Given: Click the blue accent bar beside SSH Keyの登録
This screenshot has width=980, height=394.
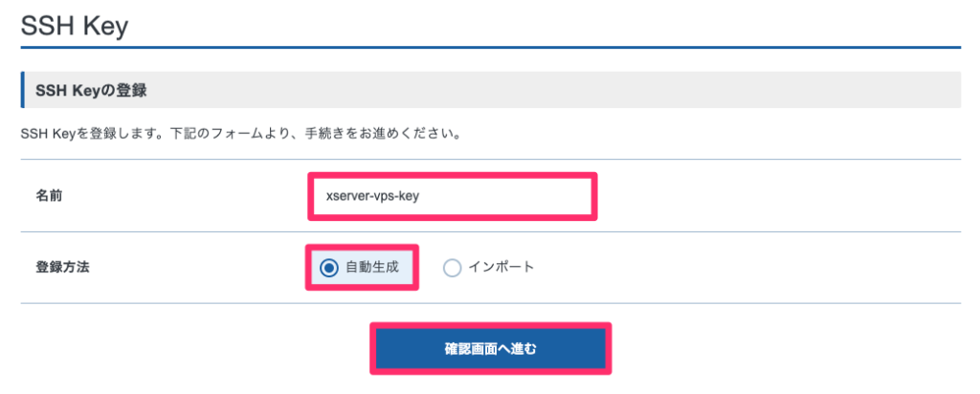Looking at the screenshot, I should tap(22, 91).
